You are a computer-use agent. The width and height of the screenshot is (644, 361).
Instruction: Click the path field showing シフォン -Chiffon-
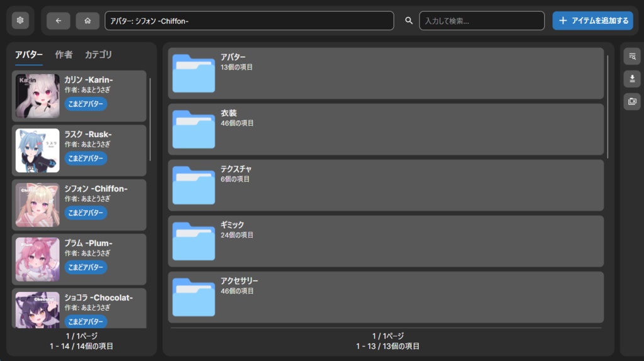pyautogui.click(x=249, y=21)
